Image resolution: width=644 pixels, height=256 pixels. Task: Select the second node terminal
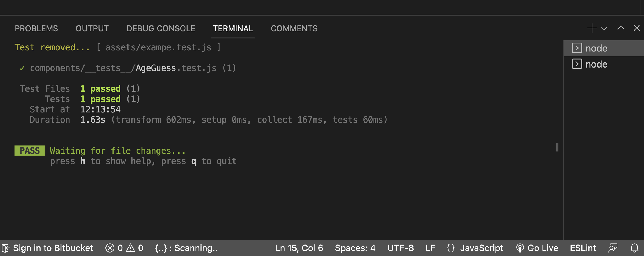pos(596,64)
